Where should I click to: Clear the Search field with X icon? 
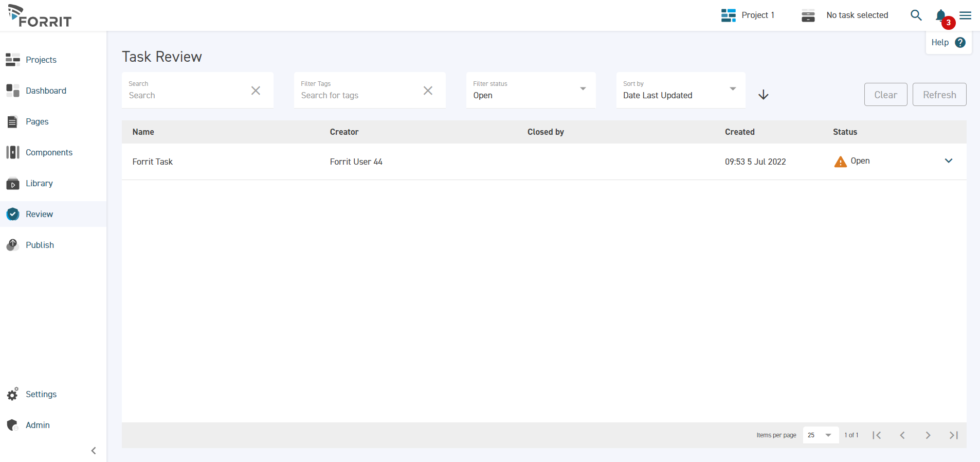pyautogui.click(x=256, y=91)
